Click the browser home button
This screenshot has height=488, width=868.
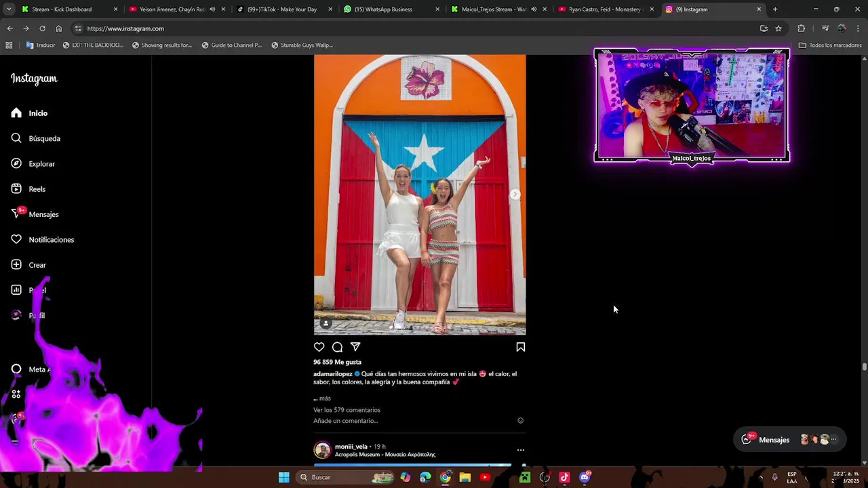tap(58, 28)
